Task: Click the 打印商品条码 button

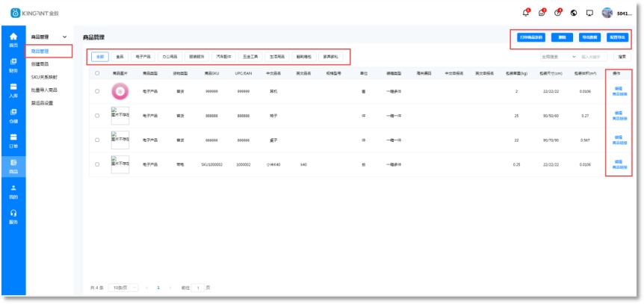Action: pos(530,37)
